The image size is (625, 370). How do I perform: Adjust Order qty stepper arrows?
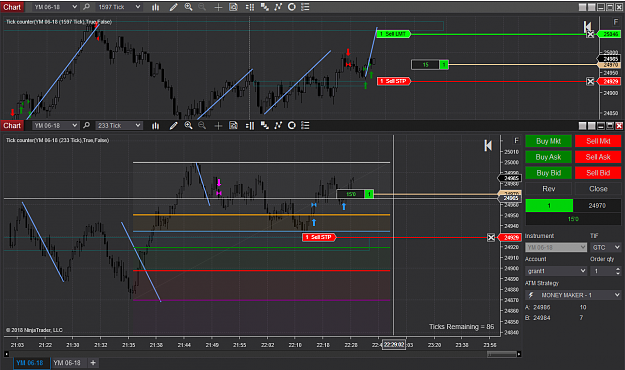618,271
